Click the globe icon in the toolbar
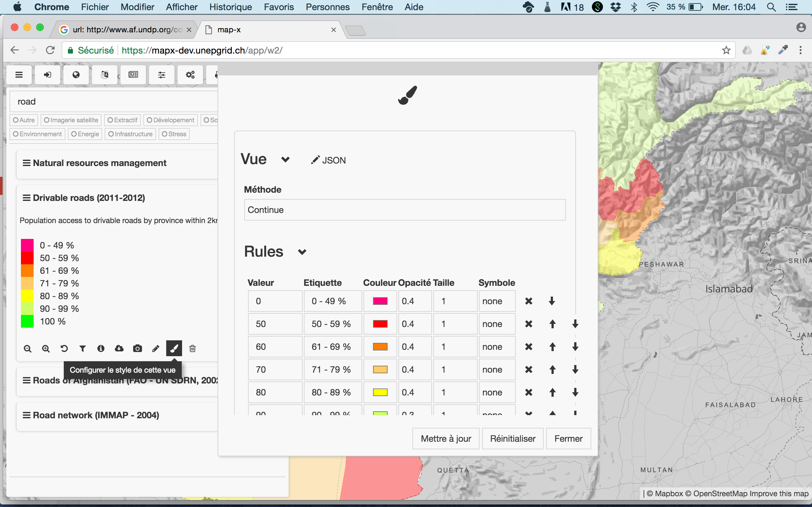 point(75,75)
